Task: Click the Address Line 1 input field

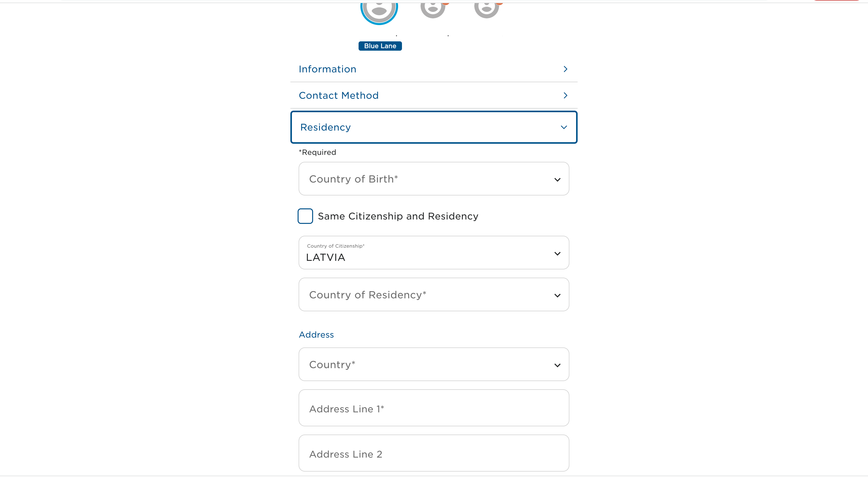Action: [433, 408]
